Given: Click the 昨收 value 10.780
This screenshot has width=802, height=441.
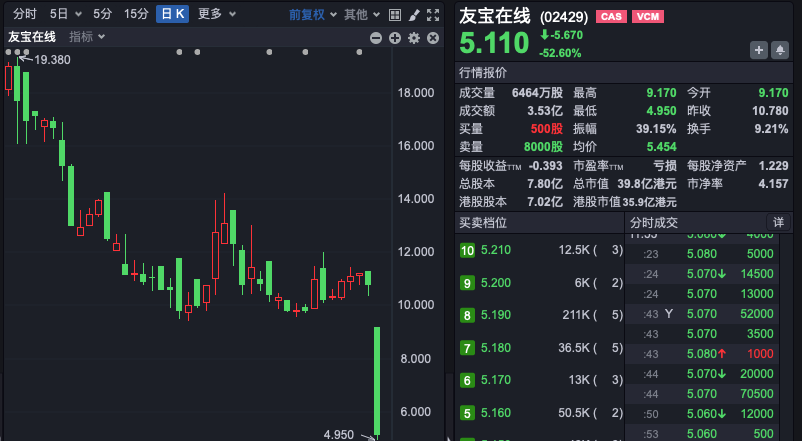Looking at the screenshot, I should (770, 111).
